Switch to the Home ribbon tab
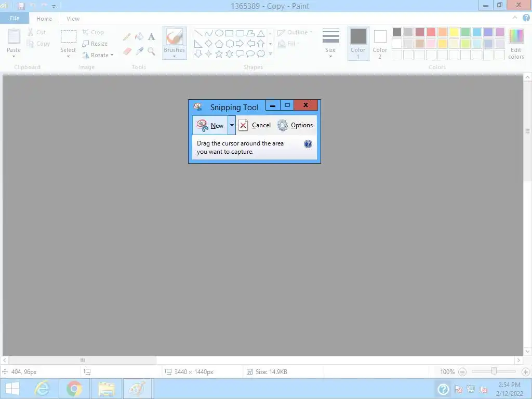 pyautogui.click(x=44, y=19)
